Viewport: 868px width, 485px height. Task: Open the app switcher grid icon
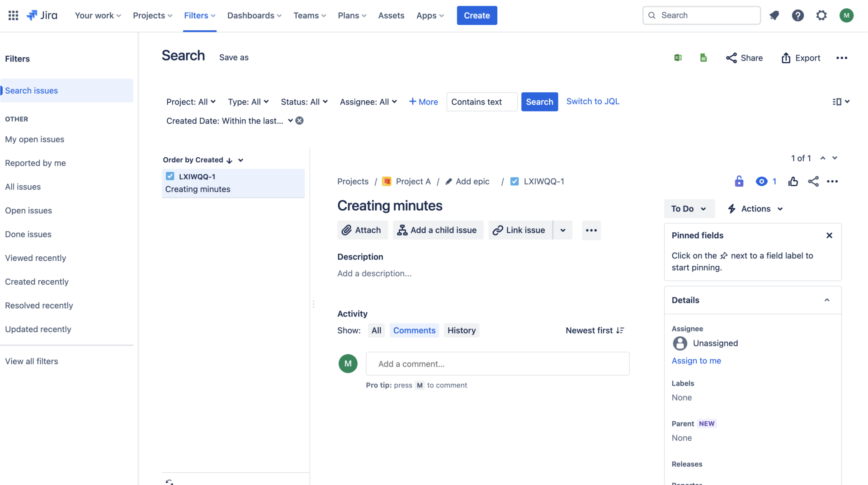13,15
